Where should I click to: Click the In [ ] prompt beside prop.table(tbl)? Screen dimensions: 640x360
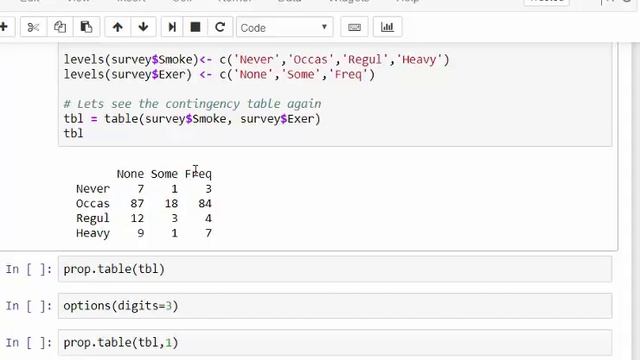(x=29, y=269)
